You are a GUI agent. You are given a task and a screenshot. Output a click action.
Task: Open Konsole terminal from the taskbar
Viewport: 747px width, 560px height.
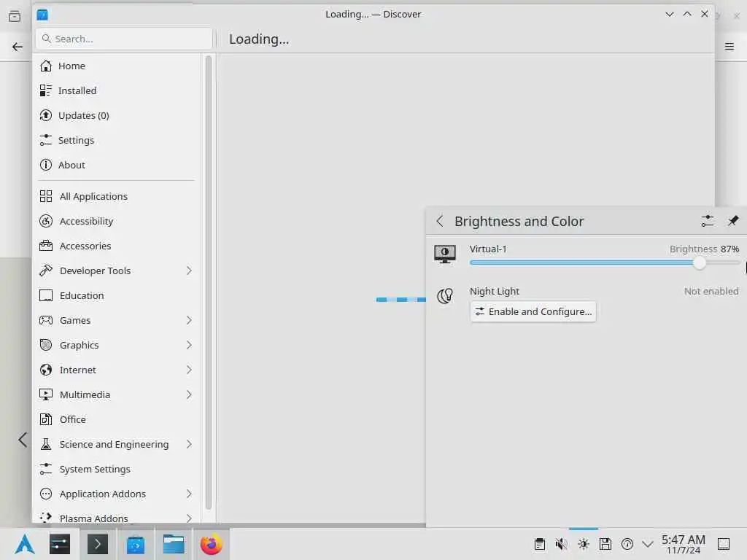97,544
